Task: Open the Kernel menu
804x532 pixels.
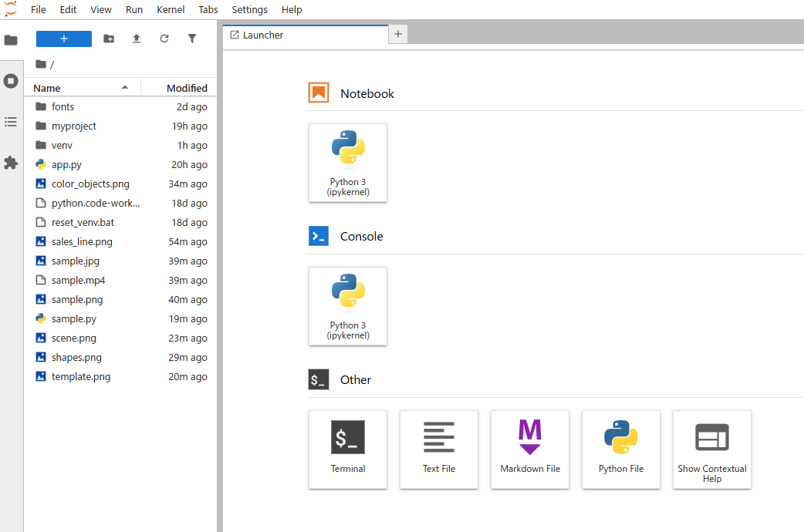Action: tap(171, 10)
